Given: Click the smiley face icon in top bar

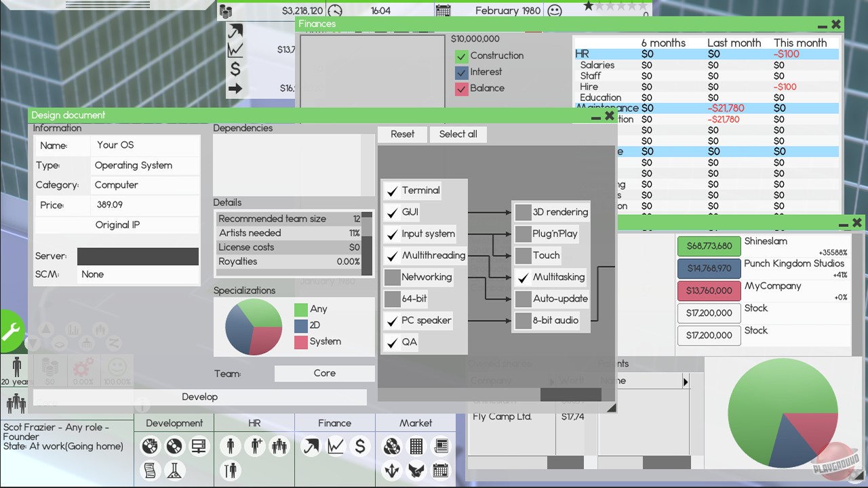Looking at the screenshot, I should click(x=555, y=11).
